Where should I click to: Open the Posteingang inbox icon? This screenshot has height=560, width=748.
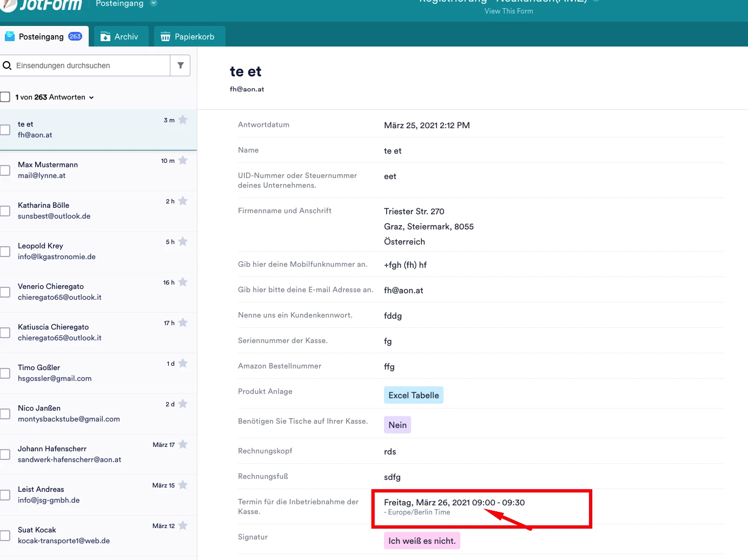(x=10, y=36)
